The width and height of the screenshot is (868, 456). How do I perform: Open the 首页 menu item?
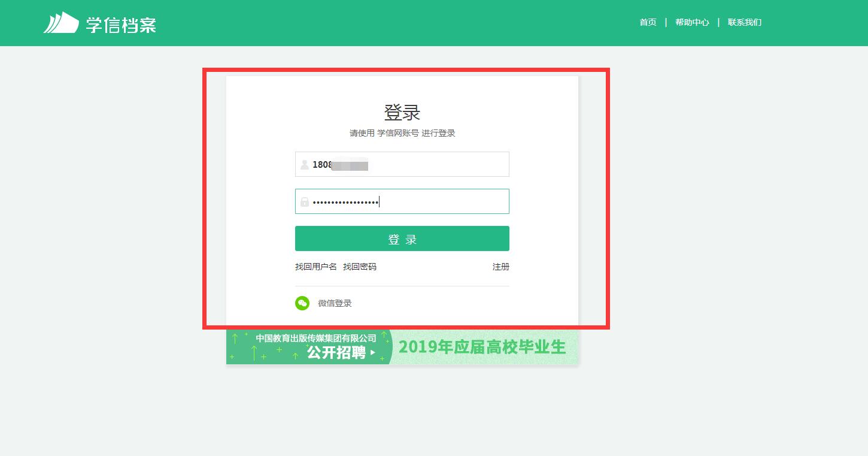[x=648, y=22]
